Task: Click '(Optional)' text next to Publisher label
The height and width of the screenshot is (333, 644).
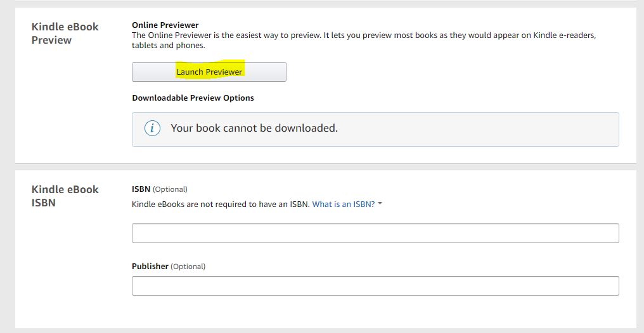Action: [188, 267]
